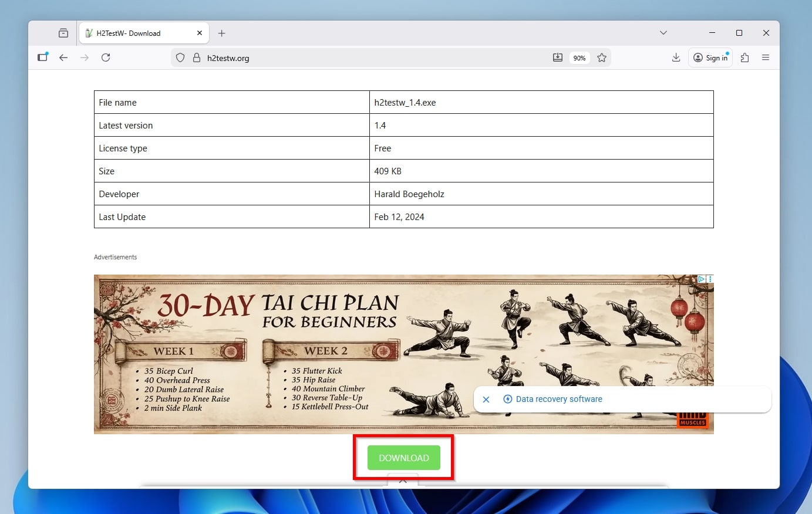Image resolution: width=812 pixels, height=514 pixels.
Task: Open the Extensions puzzle icon
Action: (x=744, y=58)
